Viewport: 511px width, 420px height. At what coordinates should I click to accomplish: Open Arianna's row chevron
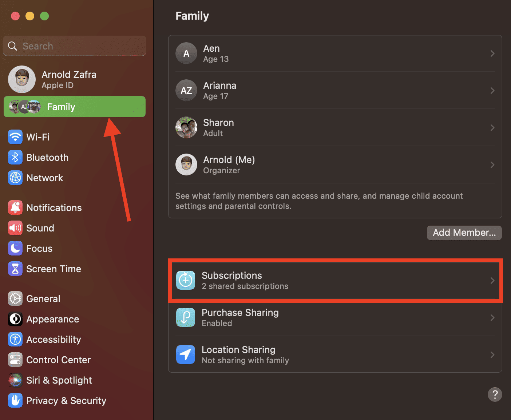pyautogui.click(x=492, y=91)
